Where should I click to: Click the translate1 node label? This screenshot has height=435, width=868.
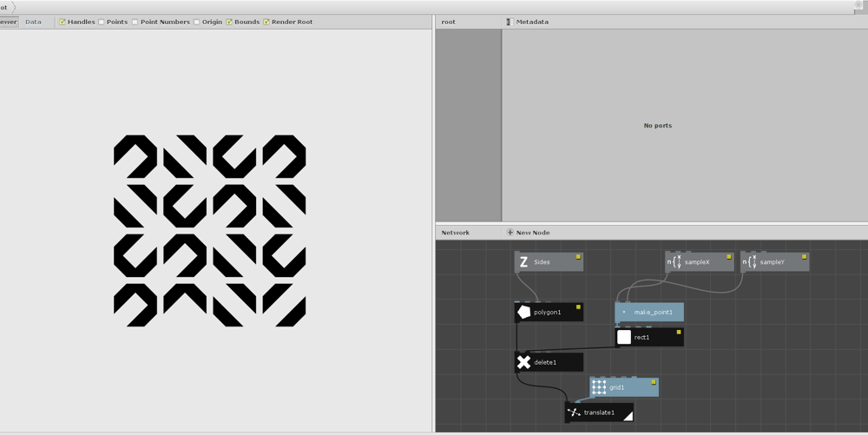coord(599,412)
